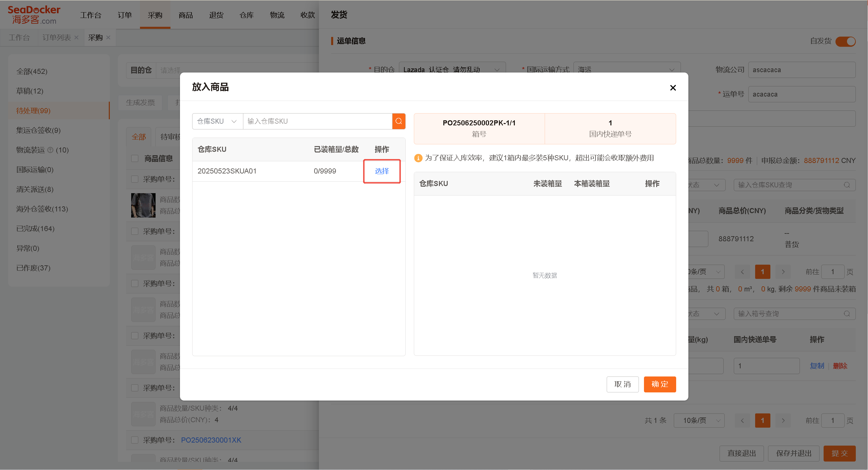Image resolution: width=868 pixels, height=470 pixels.
Task: Click the SeaDocker 海多客 logo
Action: tap(34, 15)
